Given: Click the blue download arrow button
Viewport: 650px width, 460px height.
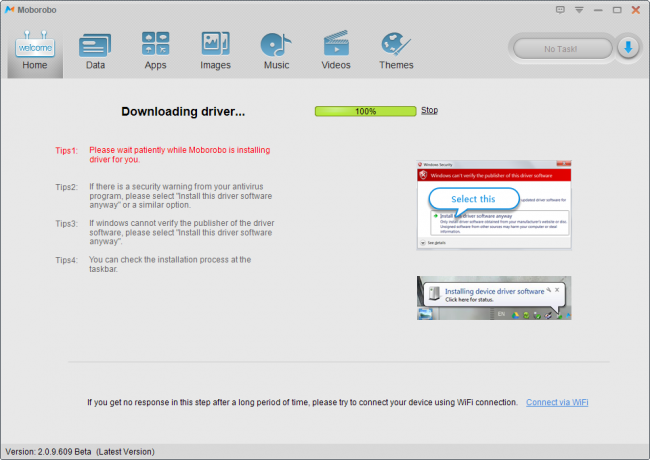Looking at the screenshot, I should [x=628, y=48].
